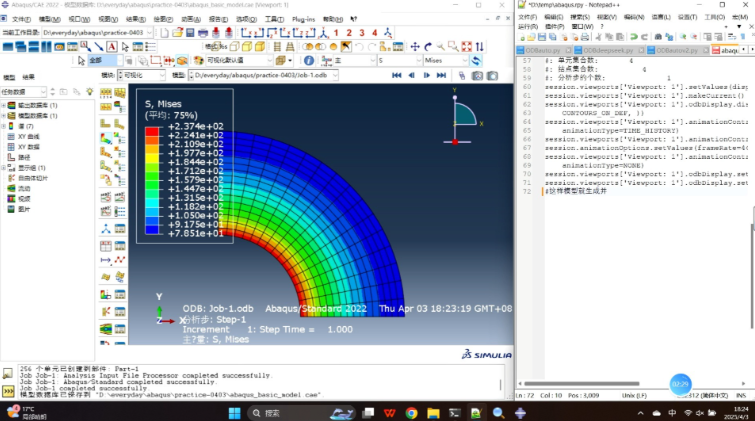Click Plot contours on deformed shape tool
The width and height of the screenshot is (755, 421).
coord(106,139)
